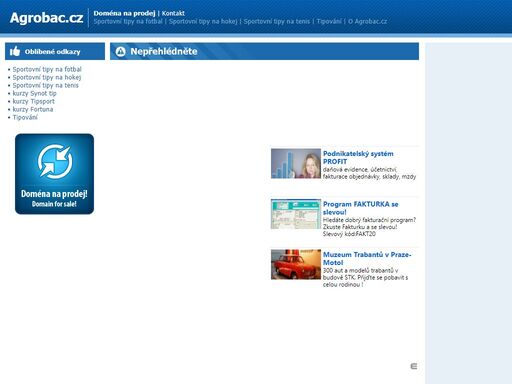This screenshot has height=384, width=512.
Task: Open Doména na prodej in header
Action: coord(124,13)
